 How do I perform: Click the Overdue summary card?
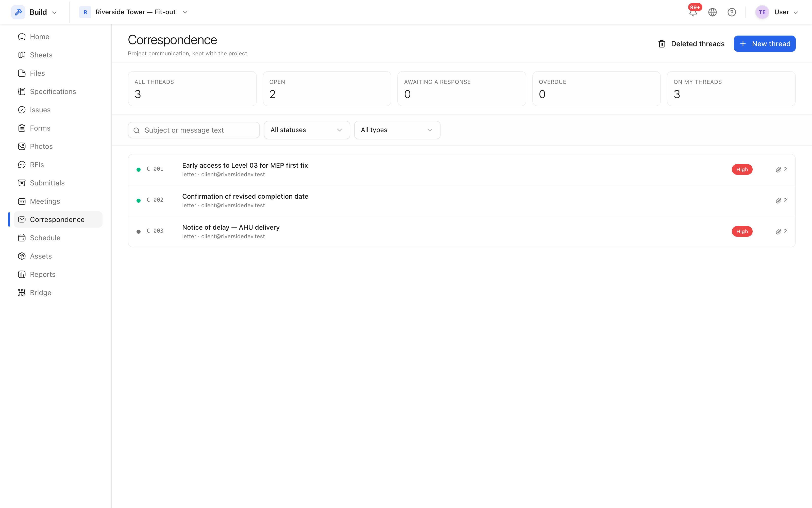(596, 89)
